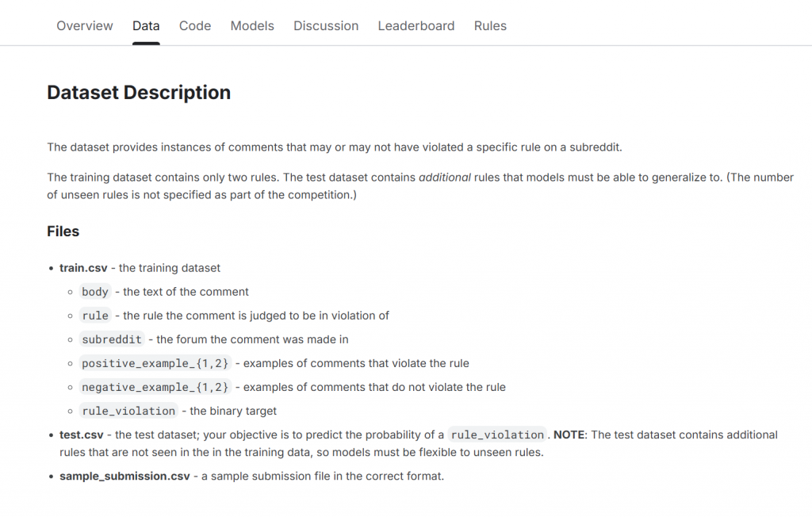Click the positive_example_{1,2} code label
Image resolution: width=812 pixels, height=517 pixels.
(155, 363)
